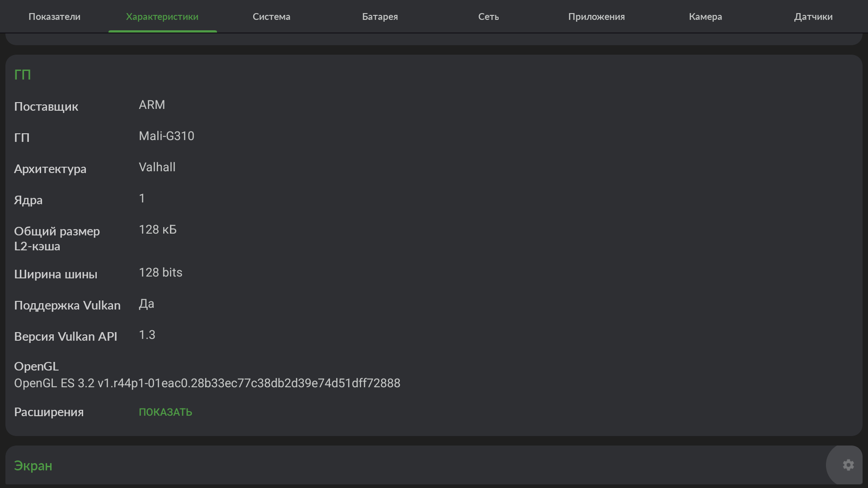
Task: Open the Приложения tab
Action: (x=596, y=17)
